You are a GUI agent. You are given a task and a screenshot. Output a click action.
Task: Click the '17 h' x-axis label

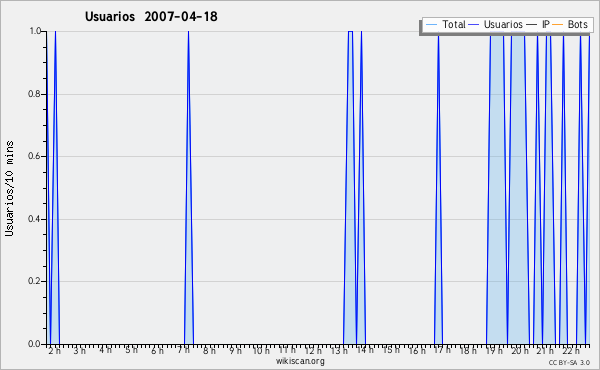tap(442, 350)
